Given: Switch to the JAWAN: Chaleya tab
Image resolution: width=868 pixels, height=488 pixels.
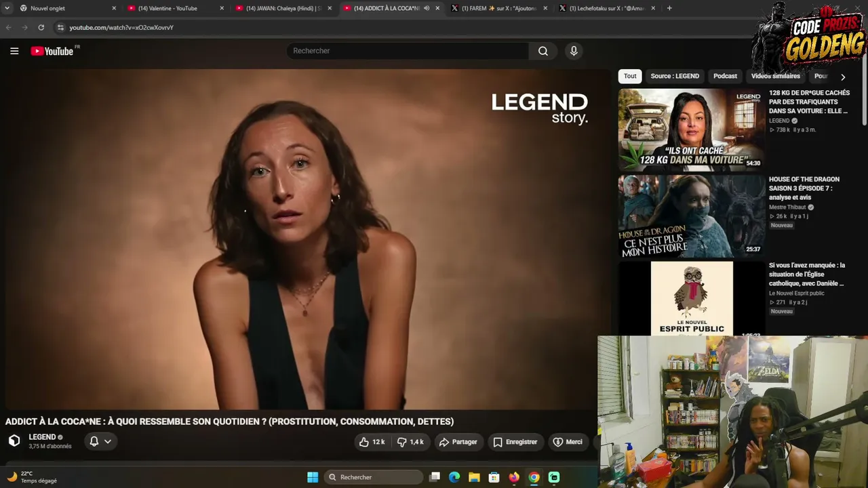Looking at the screenshot, I should [283, 8].
